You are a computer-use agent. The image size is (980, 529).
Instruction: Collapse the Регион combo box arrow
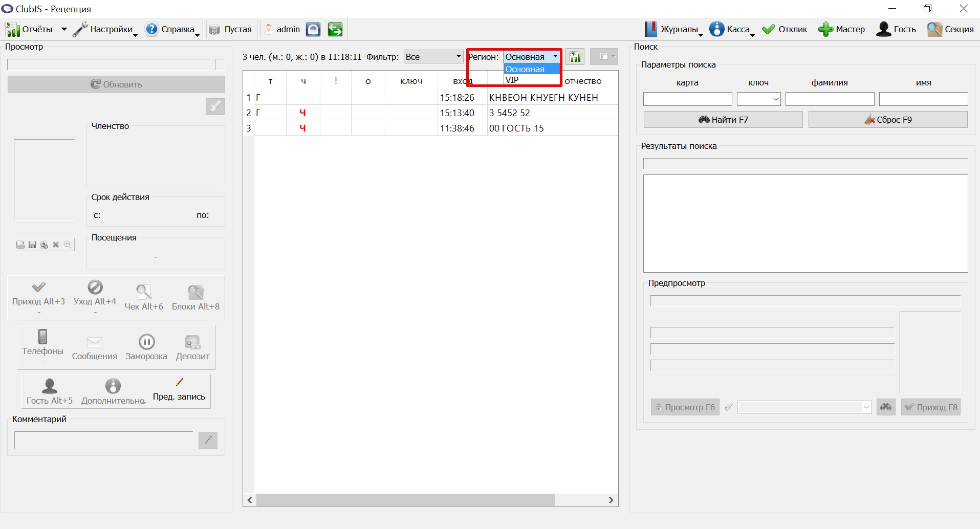pos(555,57)
